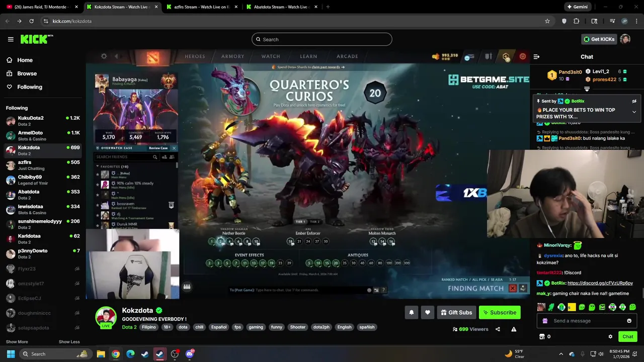Screen dimensions: 644x362
Task: Open chat settings gear icon
Action: click(x=610, y=337)
